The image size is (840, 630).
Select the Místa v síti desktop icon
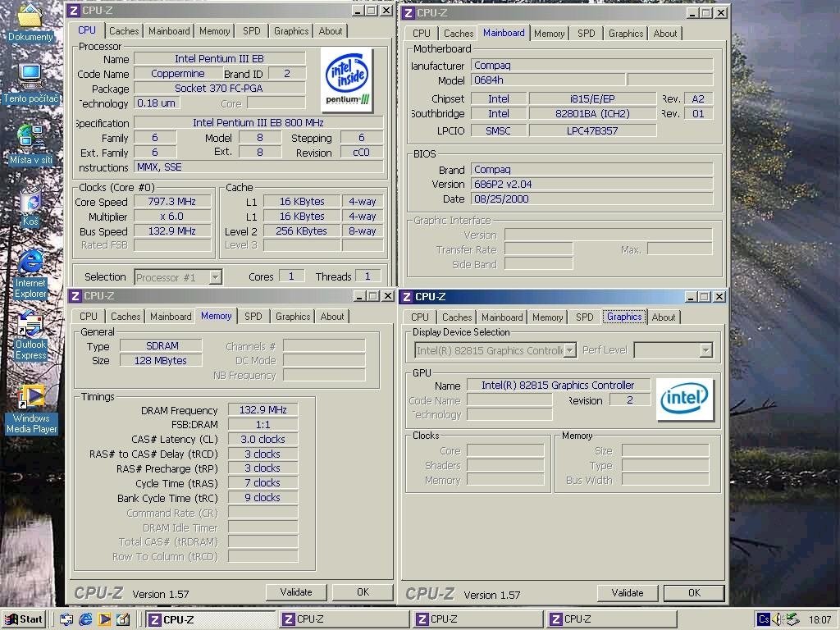click(x=30, y=145)
